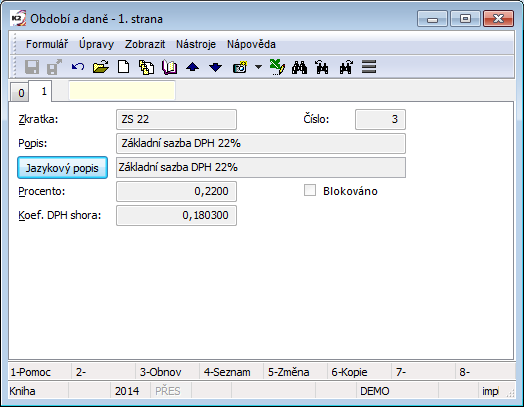This screenshot has width=524, height=407.
Task: Close the Období a daně window
Action: coord(498,19)
